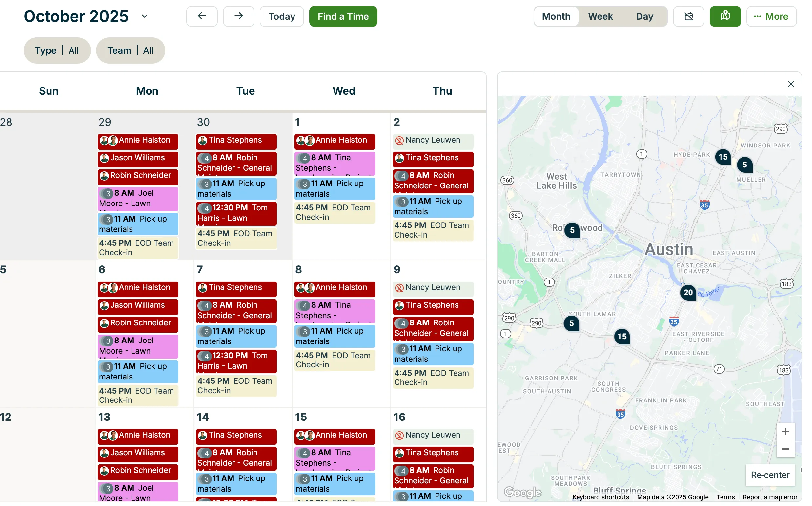Image resolution: width=812 pixels, height=506 pixels.
Task: Click the Thu column header
Action: pyautogui.click(x=442, y=91)
